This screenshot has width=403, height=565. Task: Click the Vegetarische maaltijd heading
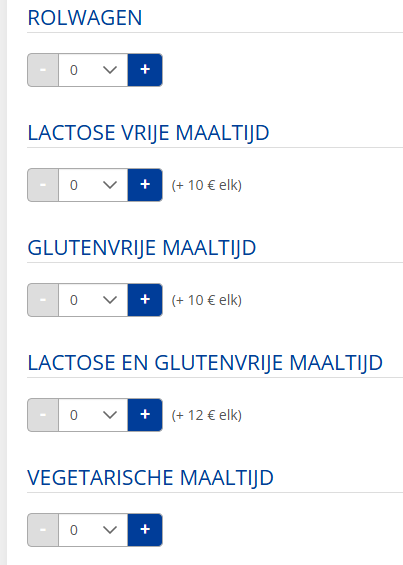(x=150, y=478)
